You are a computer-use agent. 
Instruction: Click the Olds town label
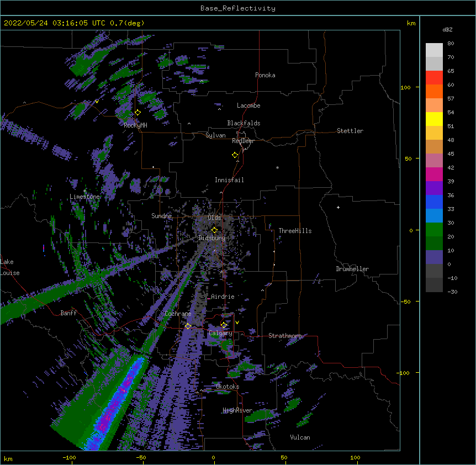[214, 218]
